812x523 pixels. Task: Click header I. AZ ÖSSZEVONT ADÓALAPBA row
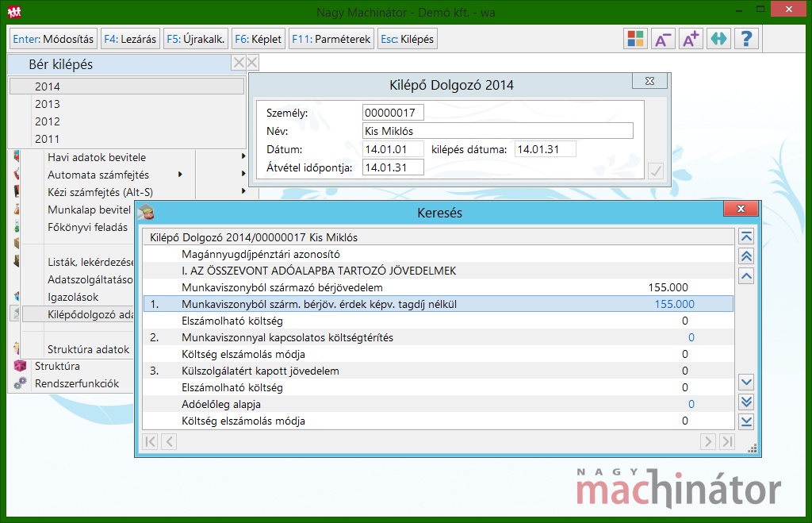click(438, 271)
